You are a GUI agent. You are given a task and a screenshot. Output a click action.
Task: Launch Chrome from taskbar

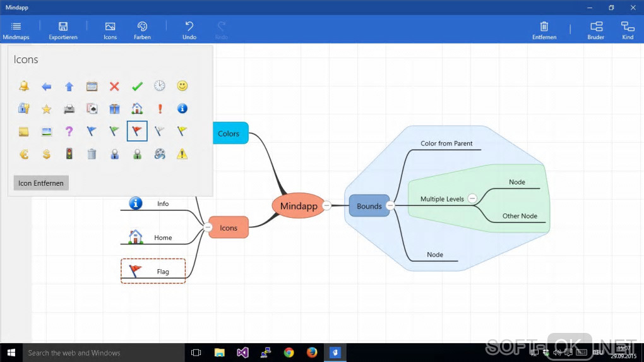click(289, 353)
